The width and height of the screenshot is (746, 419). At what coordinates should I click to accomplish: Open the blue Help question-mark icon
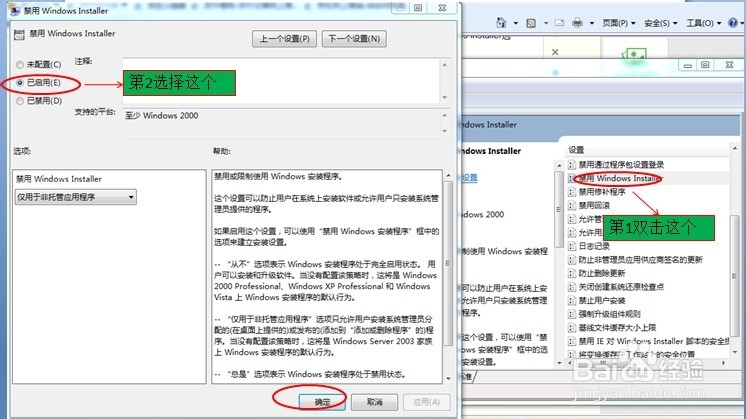(x=733, y=23)
